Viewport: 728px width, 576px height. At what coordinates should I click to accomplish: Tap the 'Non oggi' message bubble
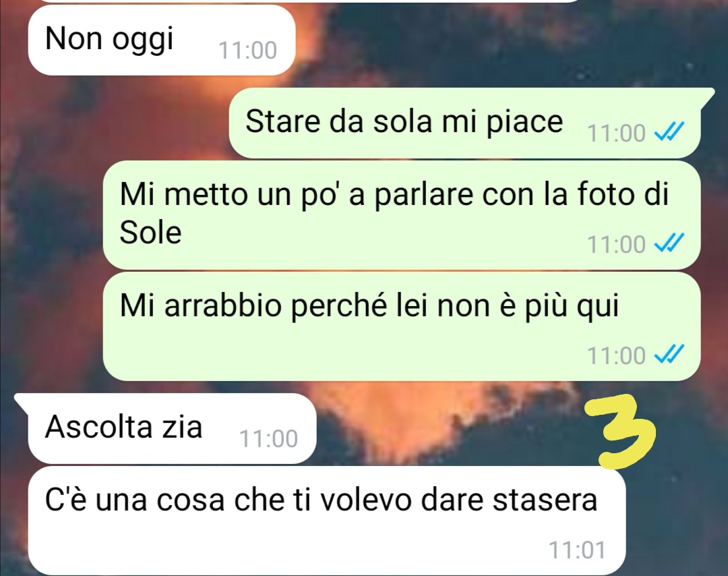(x=162, y=40)
